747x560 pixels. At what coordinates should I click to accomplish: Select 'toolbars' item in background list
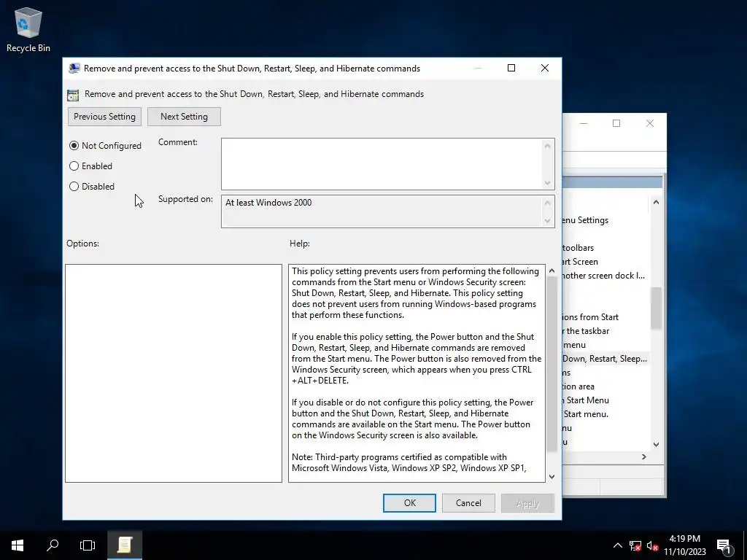click(578, 248)
